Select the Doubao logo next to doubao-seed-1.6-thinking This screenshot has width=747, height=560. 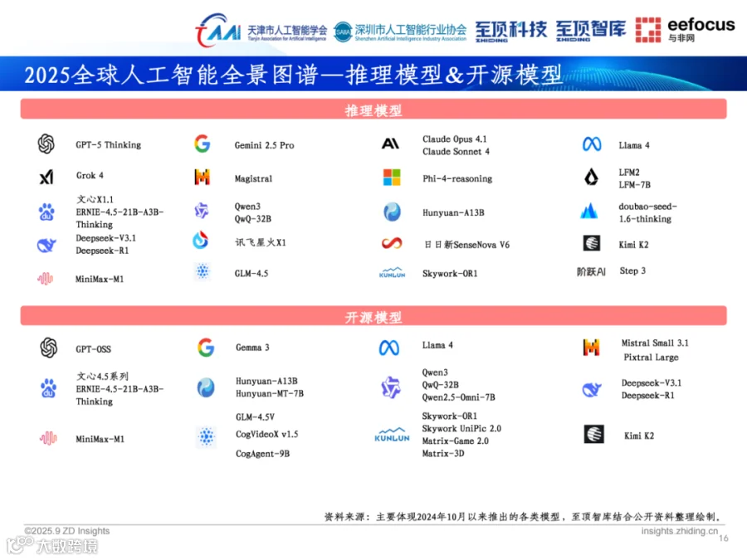click(589, 211)
